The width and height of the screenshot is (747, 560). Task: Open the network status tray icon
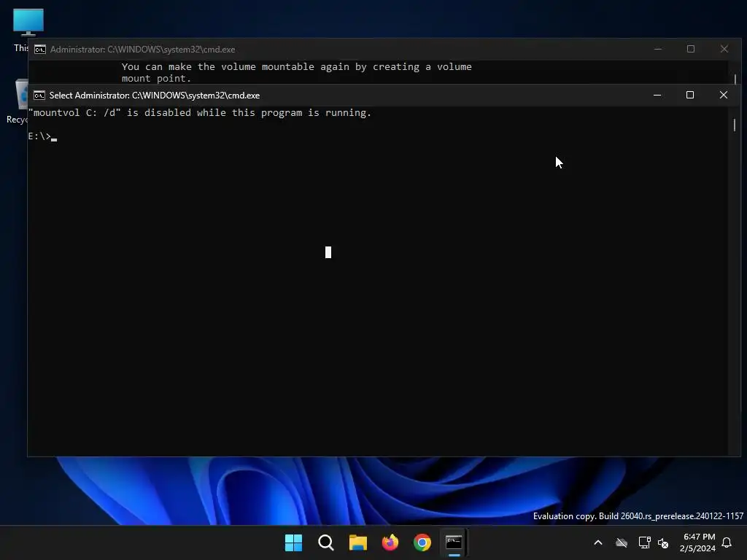point(644,542)
